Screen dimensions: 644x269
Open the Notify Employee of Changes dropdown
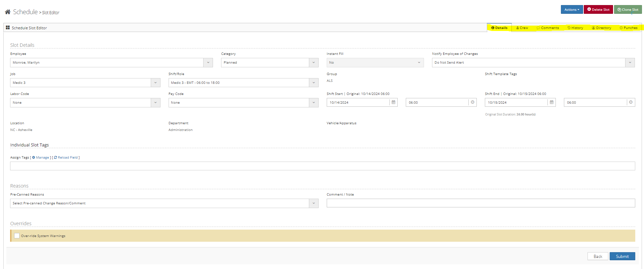[x=630, y=63]
